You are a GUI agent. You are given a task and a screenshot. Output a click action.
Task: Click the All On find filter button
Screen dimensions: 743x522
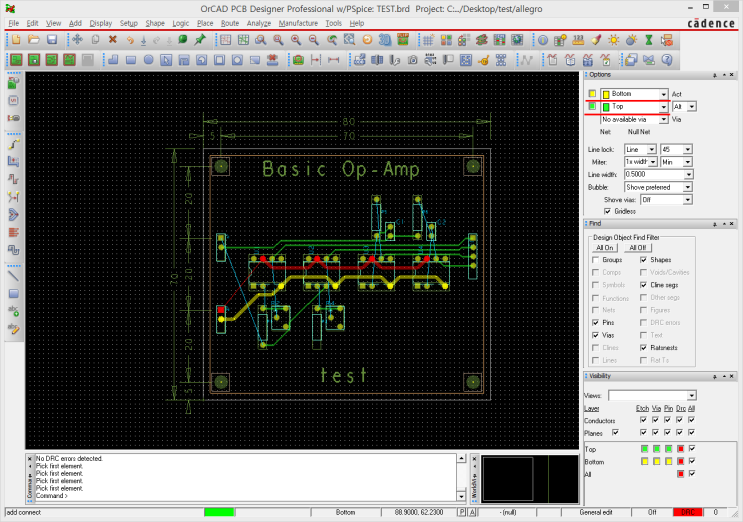(605, 247)
